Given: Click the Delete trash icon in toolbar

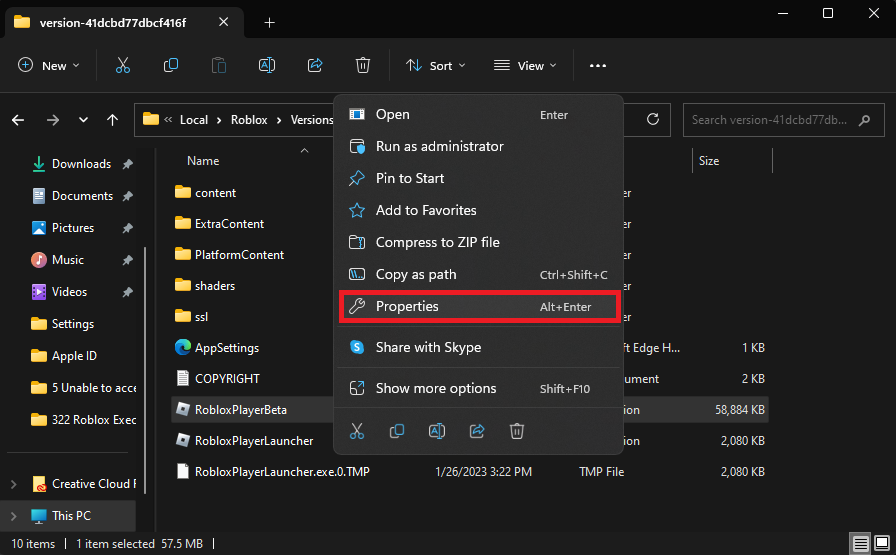Looking at the screenshot, I should [x=363, y=65].
